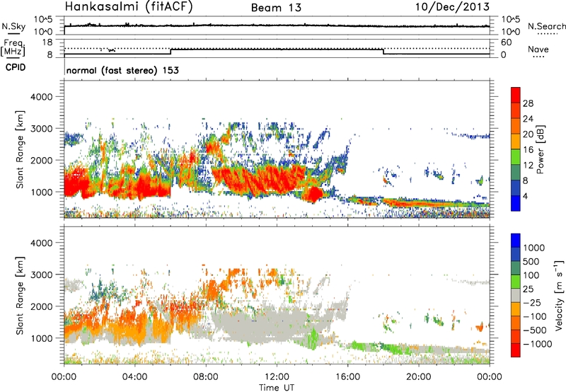Click the 'Time UT' axis title
This screenshot has height=392, width=566.
click(277, 388)
